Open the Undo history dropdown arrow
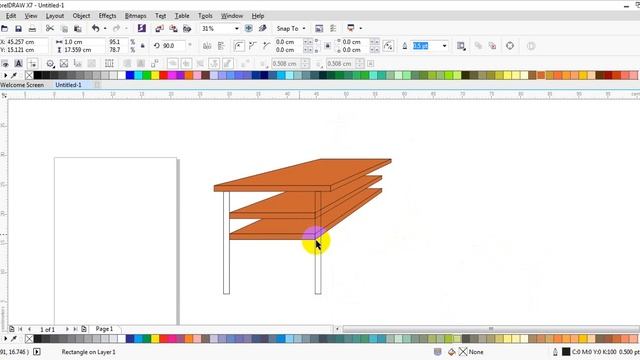 105,28
